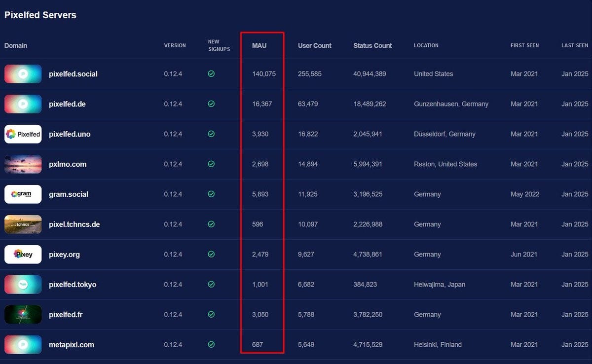Sort by the FIRST SEEN column header

(525, 45)
